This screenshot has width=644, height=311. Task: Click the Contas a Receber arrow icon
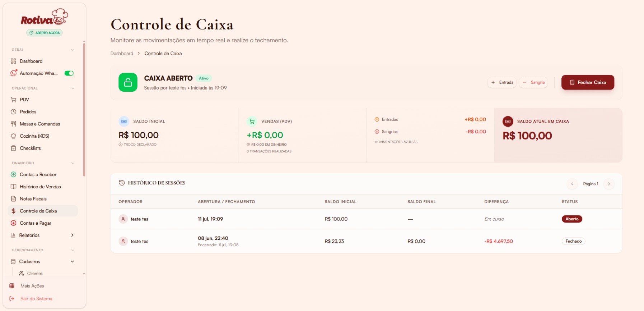14,174
